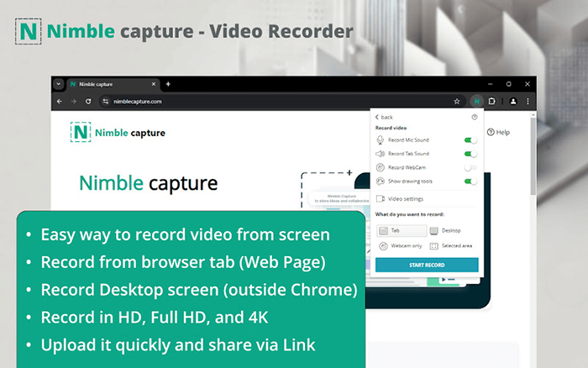Open the tab search dropdown arrow
Screen dimensions: 588x368
tap(59, 84)
